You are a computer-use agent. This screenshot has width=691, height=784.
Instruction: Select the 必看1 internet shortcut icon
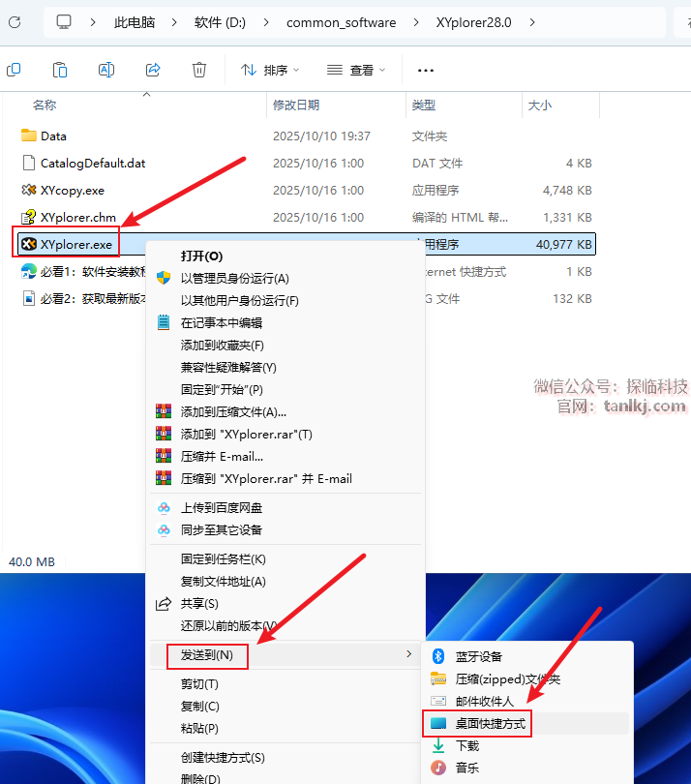tap(29, 271)
